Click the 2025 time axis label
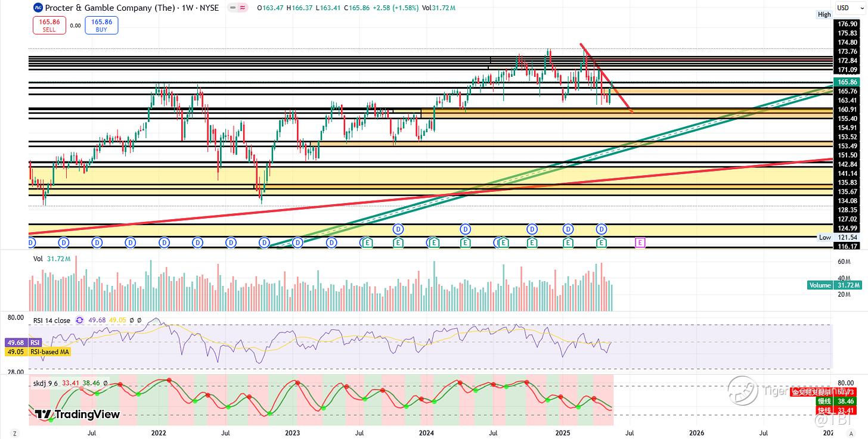868x439 pixels. [562, 433]
